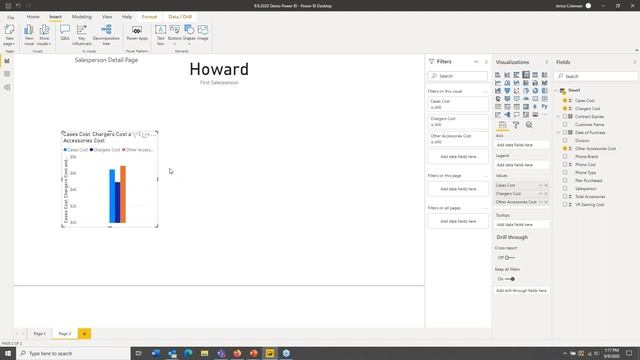Select the Python visual icon
Screen dimensions: 640x360
pyautogui.click(x=544, y=107)
